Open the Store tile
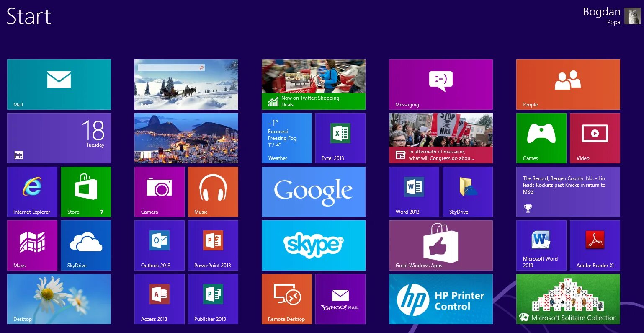This screenshot has width=644, height=333. click(86, 192)
